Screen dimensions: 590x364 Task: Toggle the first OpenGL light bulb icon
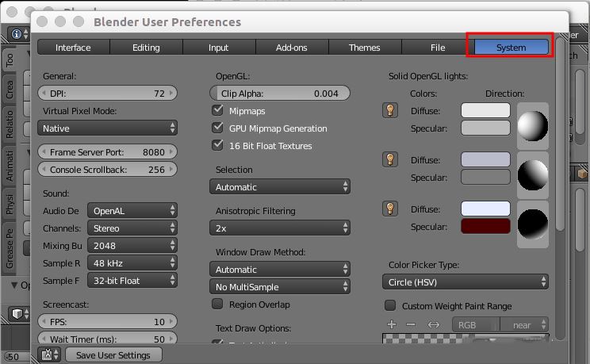pyautogui.click(x=390, y=111)
